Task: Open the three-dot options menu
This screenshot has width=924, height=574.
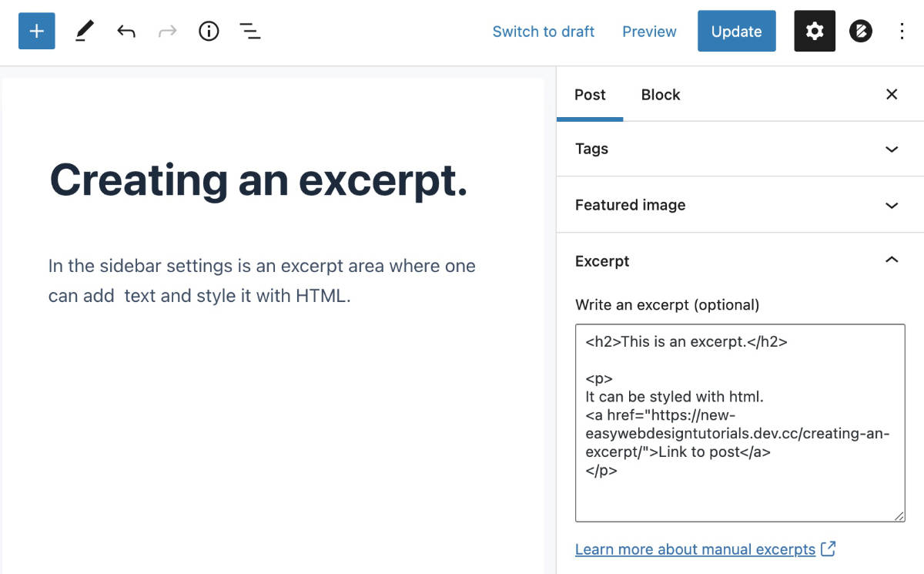Action: (902, 32)
